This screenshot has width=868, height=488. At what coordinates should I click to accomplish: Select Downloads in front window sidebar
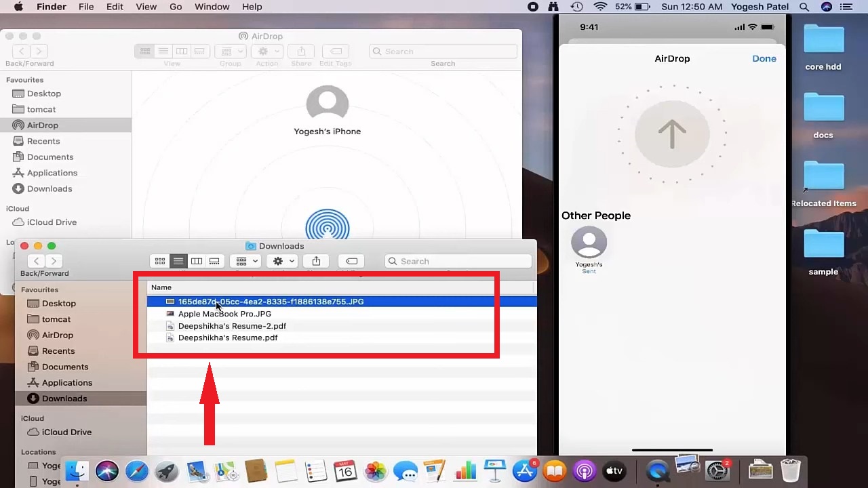[81, 399]
